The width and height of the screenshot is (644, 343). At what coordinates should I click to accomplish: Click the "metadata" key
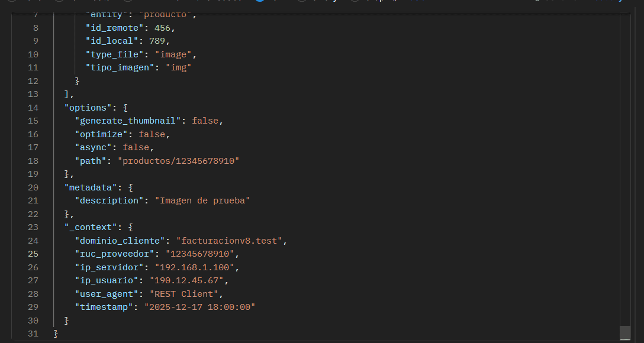click(91, 188)
